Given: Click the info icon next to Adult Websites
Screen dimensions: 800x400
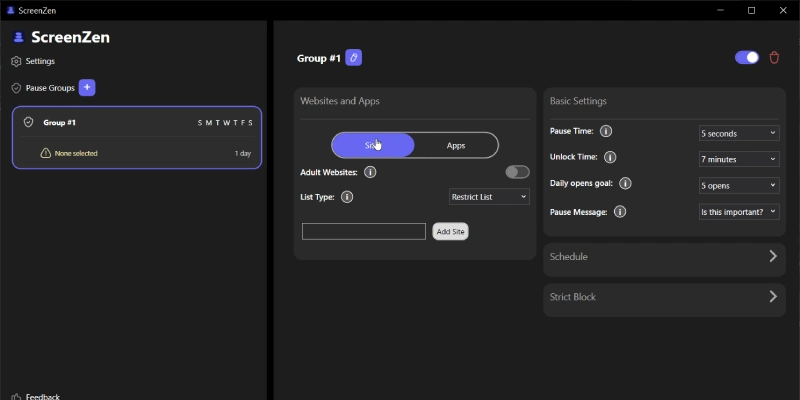Looking at the screenshot, I should (370, 172).
